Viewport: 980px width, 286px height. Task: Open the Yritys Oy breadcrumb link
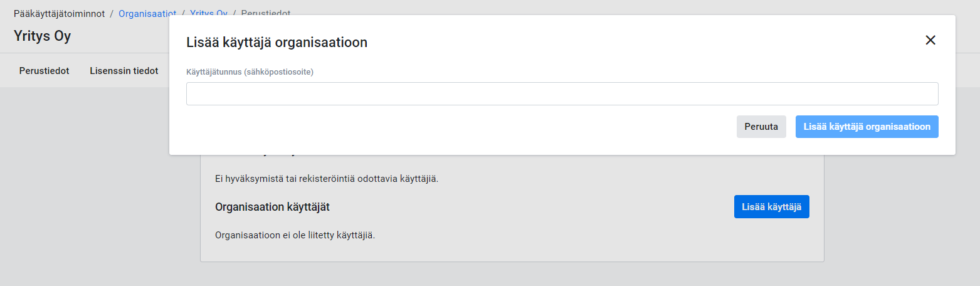point(208,13)
